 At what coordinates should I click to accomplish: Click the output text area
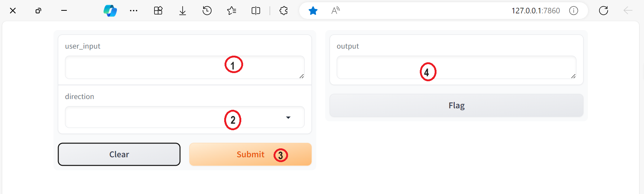457,68
